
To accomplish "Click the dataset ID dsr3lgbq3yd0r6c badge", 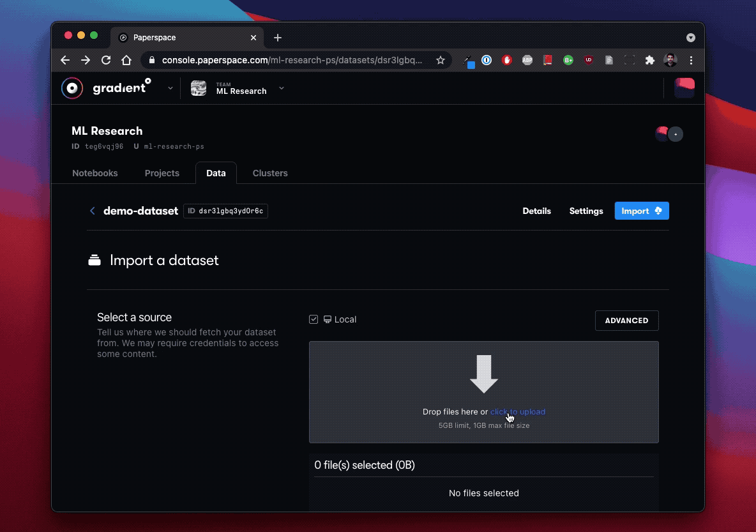I will pos(225,211).
